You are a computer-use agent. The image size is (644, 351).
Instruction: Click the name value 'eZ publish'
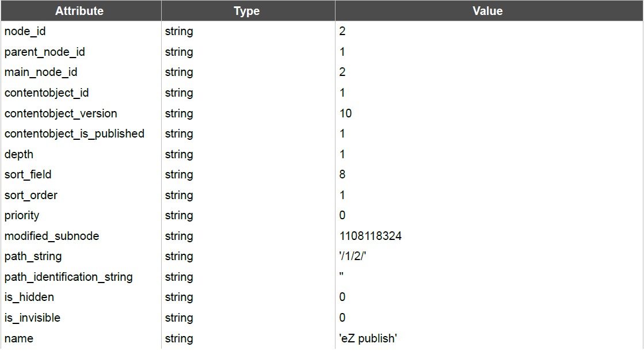pos(368,339)
